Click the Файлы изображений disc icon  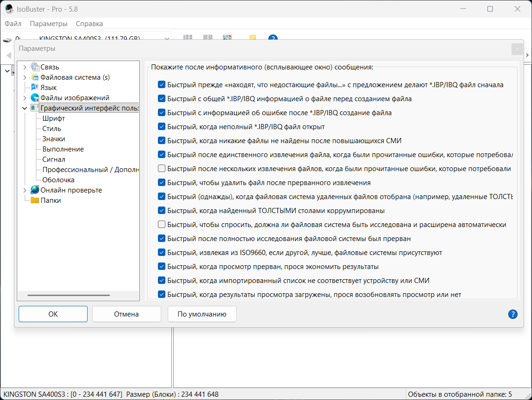pyautogui.click(x=35, y=98)
